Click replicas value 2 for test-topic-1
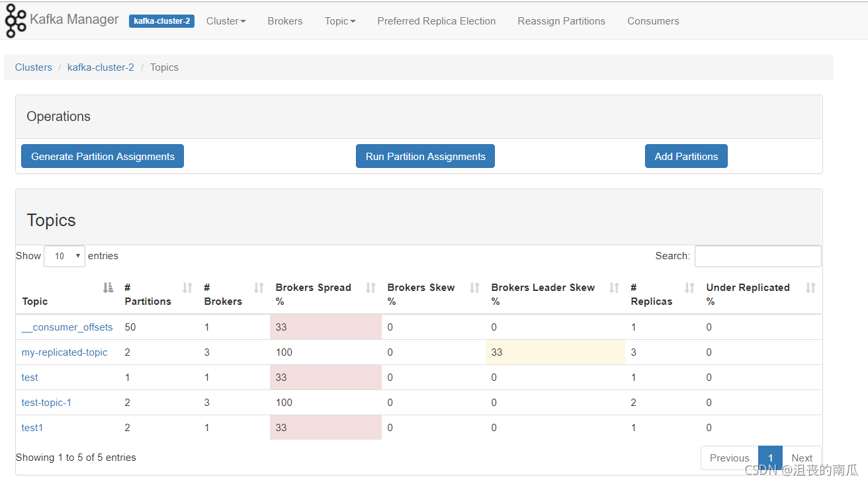 634,403
